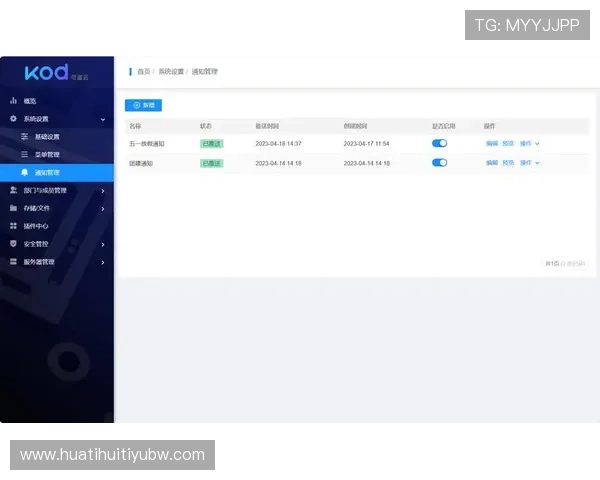The height and width of the screenshot is (480, 600).
Task: Click 编辑 for 五一放假通知
Action: pyautogui.click(x=492, y=144)
